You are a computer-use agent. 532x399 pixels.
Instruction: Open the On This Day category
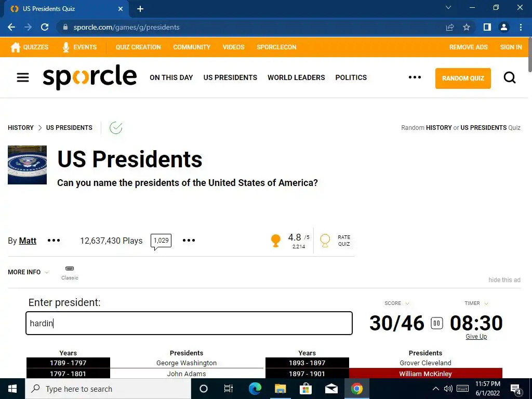[171, 77]
